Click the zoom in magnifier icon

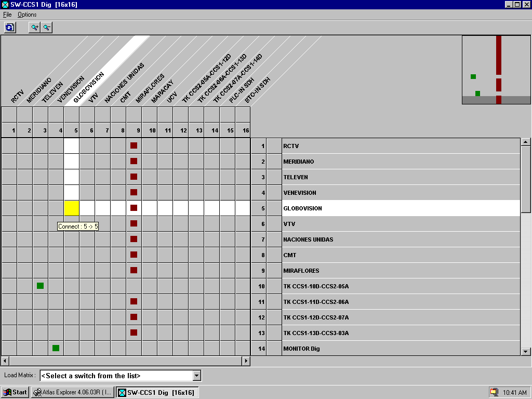click(x=35, y=28)
